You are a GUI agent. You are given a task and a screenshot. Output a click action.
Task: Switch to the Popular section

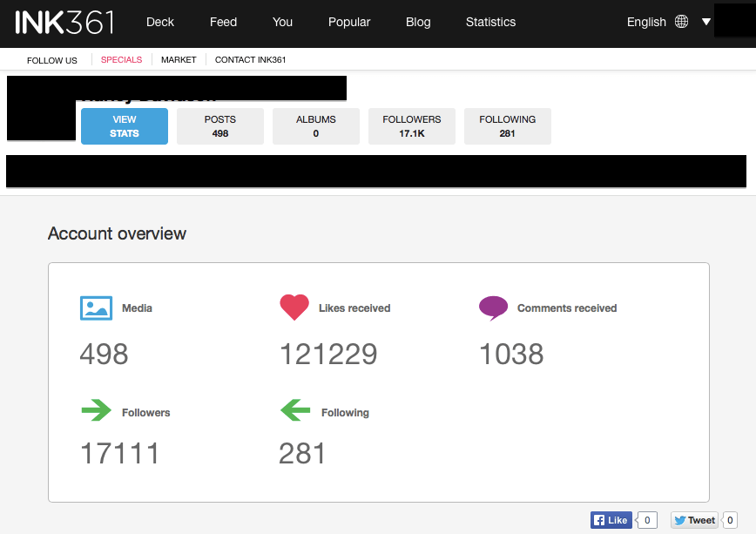pos(349,23)
